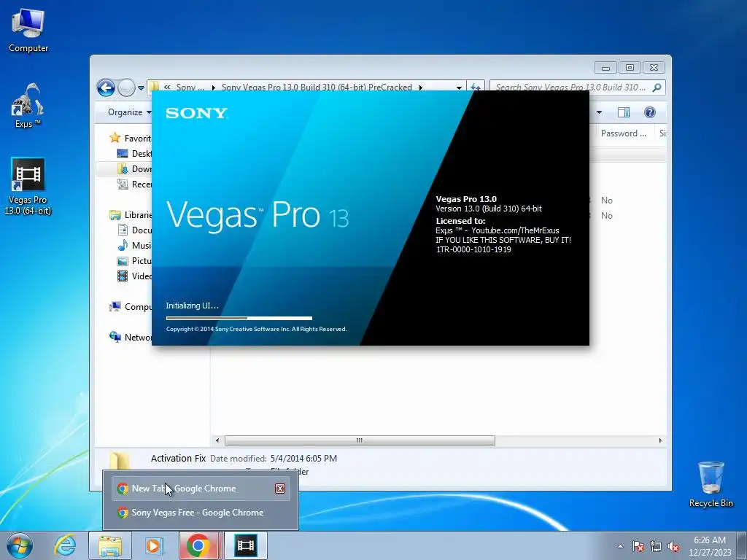Image resolution: width=747 pixels, height=560 pixels.
Task: Select Desktop in the navigation pane
Action: click(134, 153)
